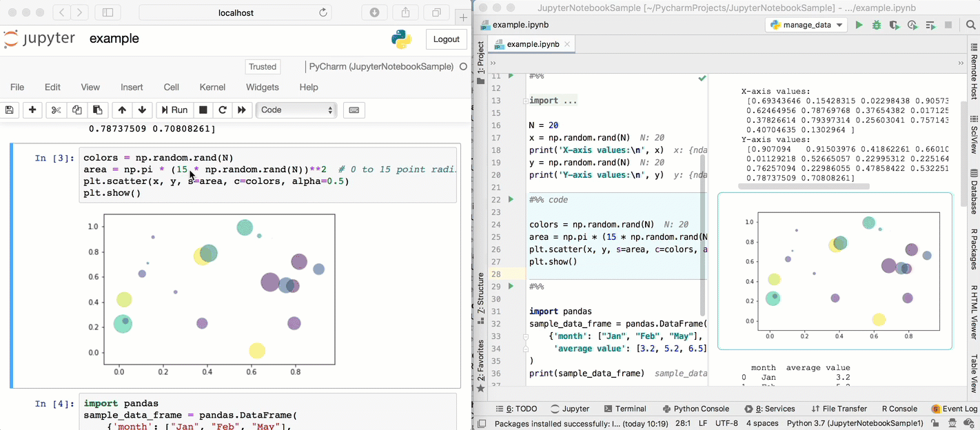Click the Jupyter Run button
Image resolution: width=980 pixels, height=430 pixels.
tap(174, 110)
